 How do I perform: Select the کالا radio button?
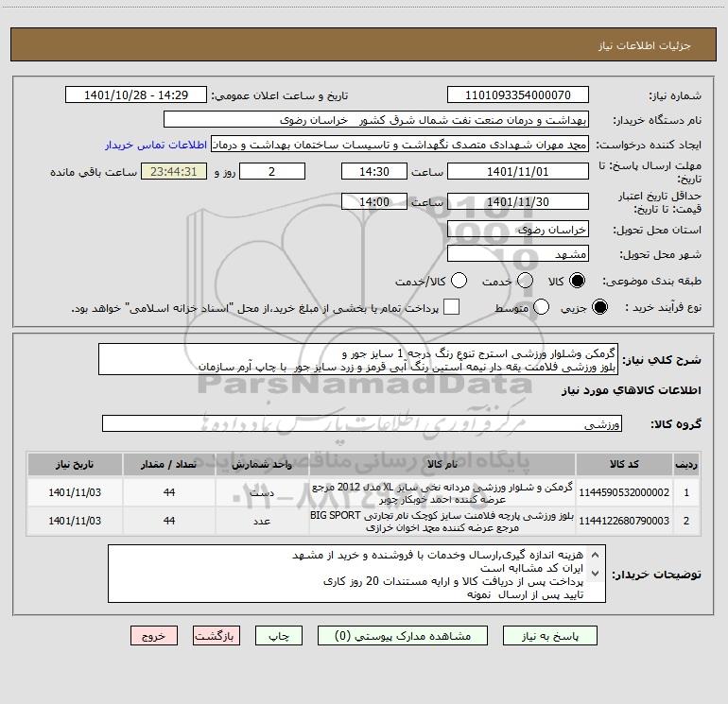(x=577, y=281)
